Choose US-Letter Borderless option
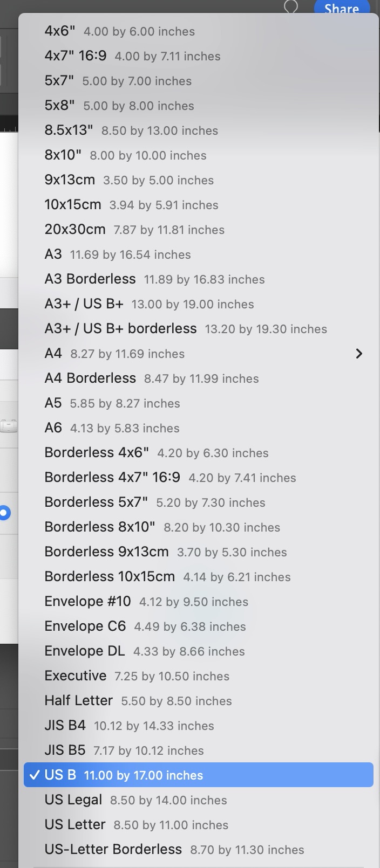This screenshot has height=868, width=380. [174, 849]
